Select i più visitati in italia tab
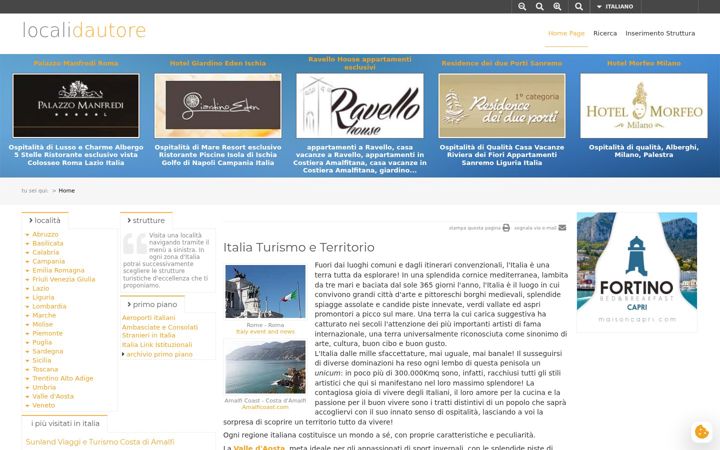The image size is (720, 450). pyautogui.click(x=65, y=423)
